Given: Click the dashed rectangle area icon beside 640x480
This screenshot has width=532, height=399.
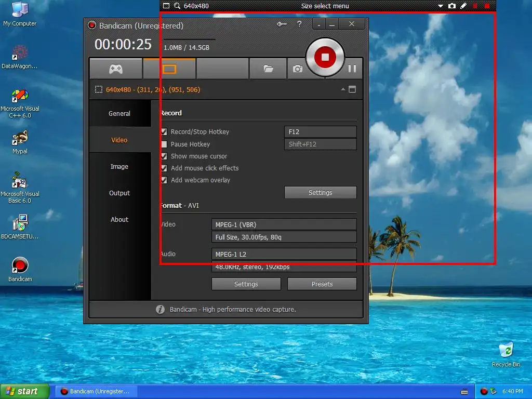Looking at the screenshot, I should click(x=98, y=89).
